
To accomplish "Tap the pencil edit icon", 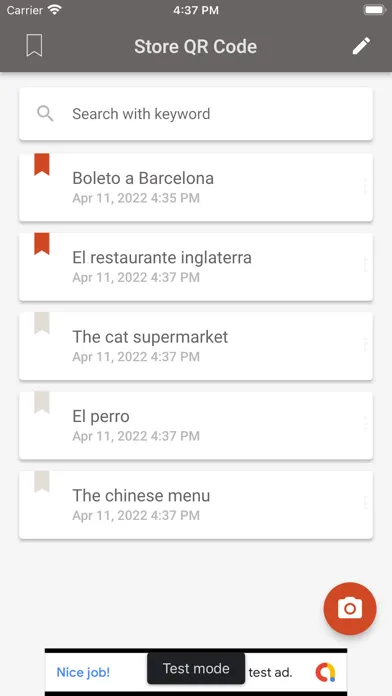I will (x=361, y=46).
